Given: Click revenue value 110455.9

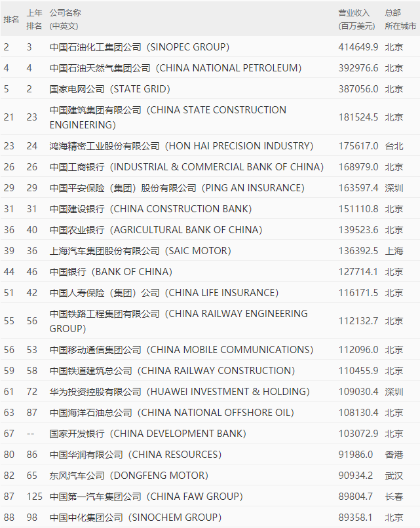Looking at the screenshot, I should pyautogui.click(x=358, y=370).
